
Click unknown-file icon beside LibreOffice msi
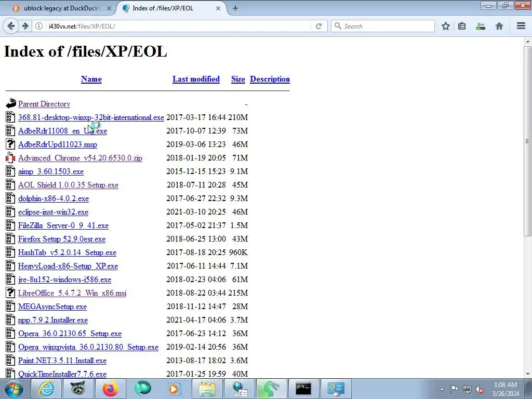(10, 292)
